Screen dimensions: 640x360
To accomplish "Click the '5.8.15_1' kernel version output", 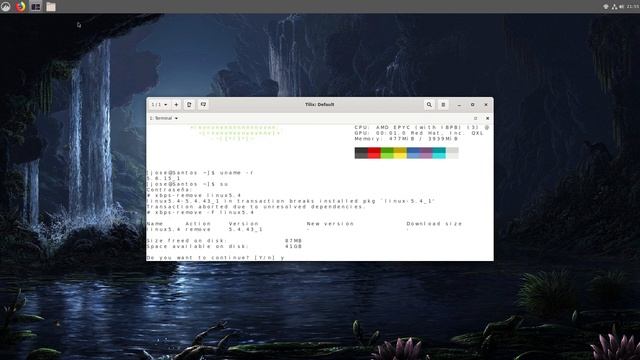I will (x=164, y=178).
